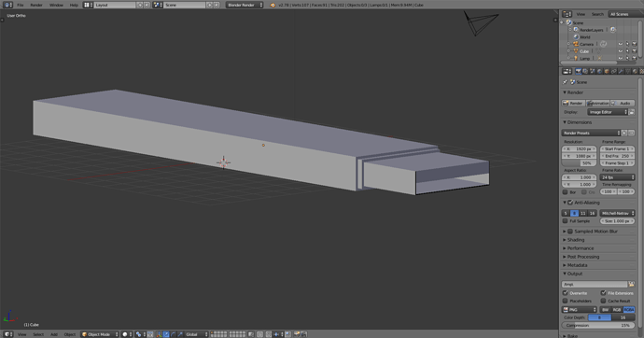This screenshot has width=644, height=338.
Task: Open the Render Presets dropdown
Action: point(591,134)
